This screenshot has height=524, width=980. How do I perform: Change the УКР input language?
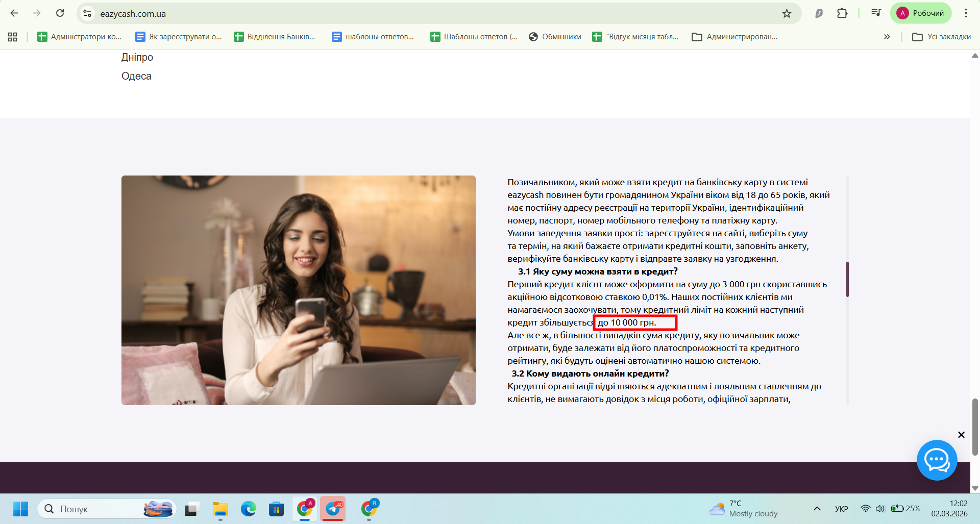pyautogui.click(x=841, y=509)
